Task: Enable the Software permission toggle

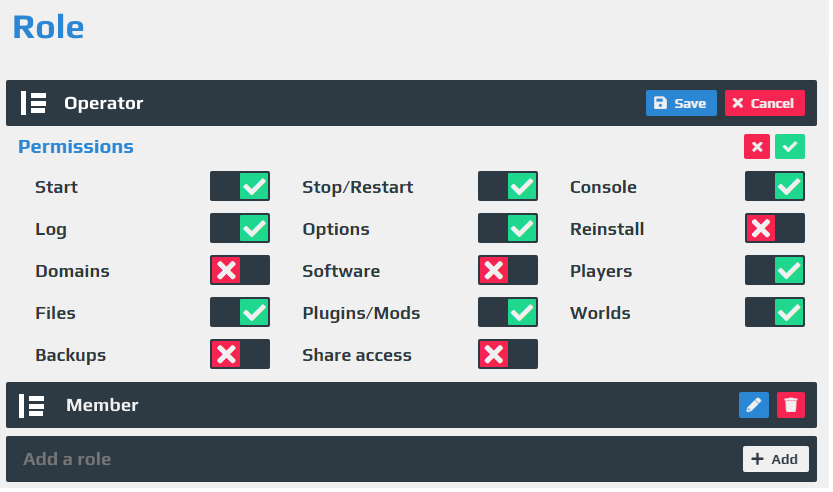Action: pyautogui.click(x=507, y=270)
